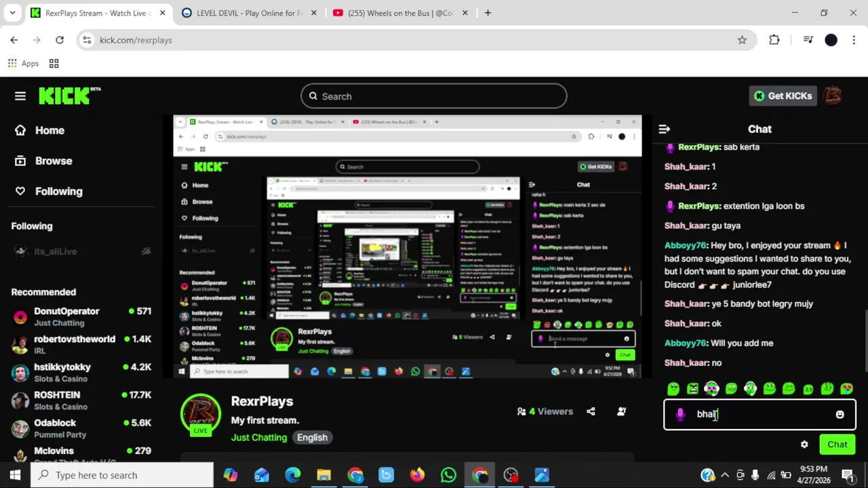Open DonutOperator recommended channel

tap(81, 317)
